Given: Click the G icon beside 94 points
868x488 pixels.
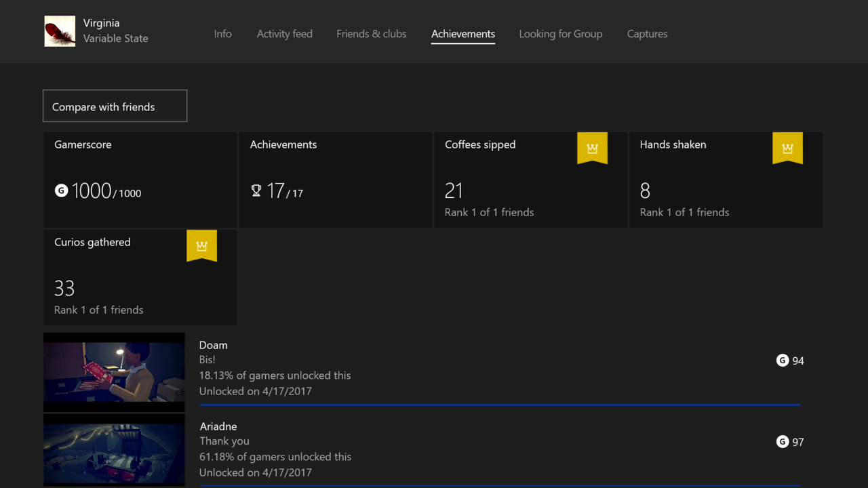Looking at the screenshot, I should (x=783, y=361).
